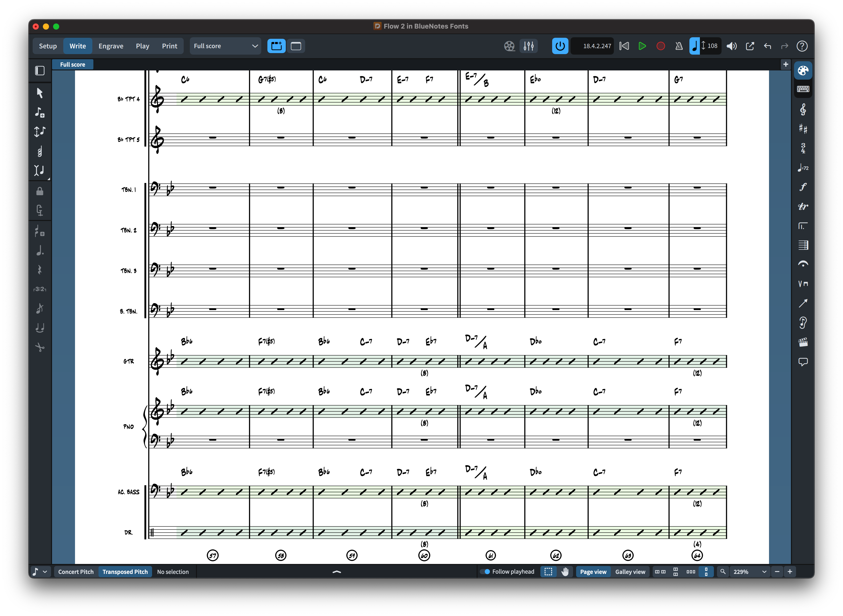Start recording with red record button

[x=661, y=46]
